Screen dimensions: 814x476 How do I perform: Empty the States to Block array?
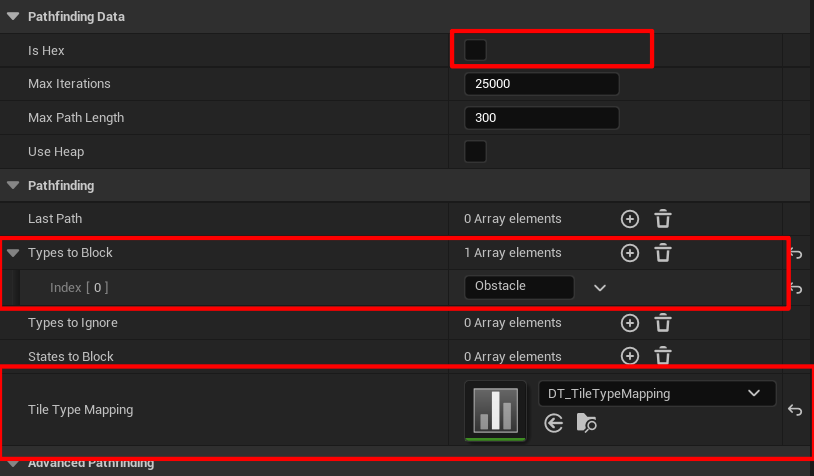662,356
